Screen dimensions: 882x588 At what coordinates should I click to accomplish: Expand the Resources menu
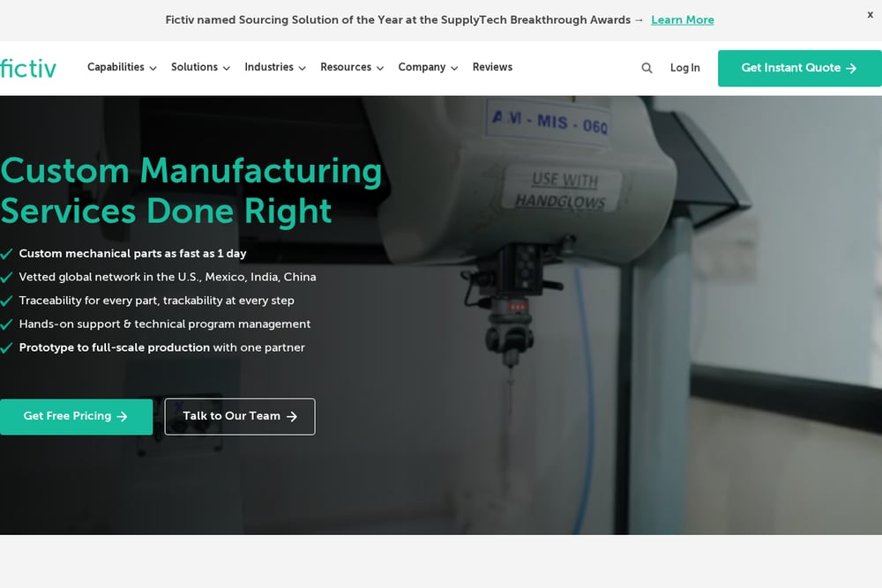click(352, 67)
